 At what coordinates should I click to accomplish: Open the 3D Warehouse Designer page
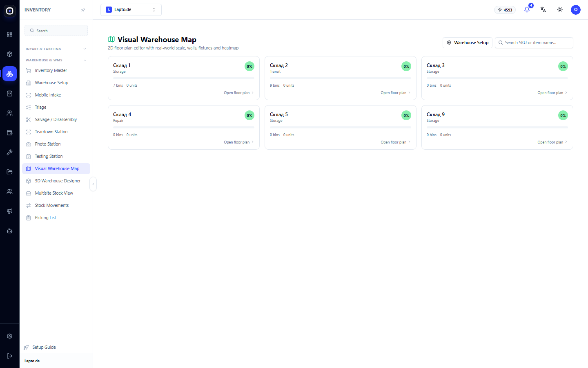pos(56,181)
